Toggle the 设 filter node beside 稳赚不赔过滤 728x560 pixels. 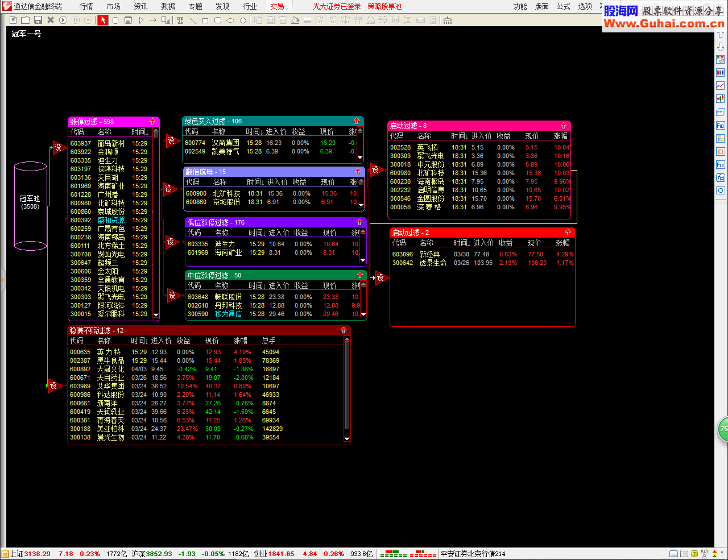pos(55,385)
